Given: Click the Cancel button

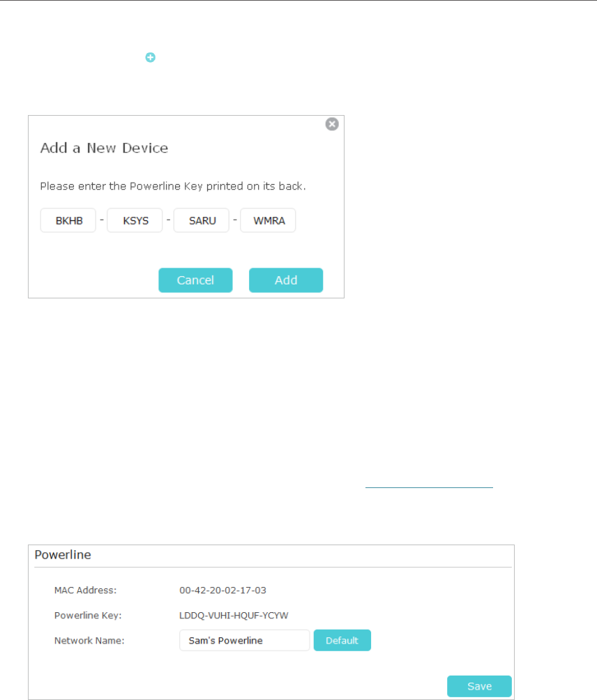Looking at the screenshot, I should (x=195, y=280).
